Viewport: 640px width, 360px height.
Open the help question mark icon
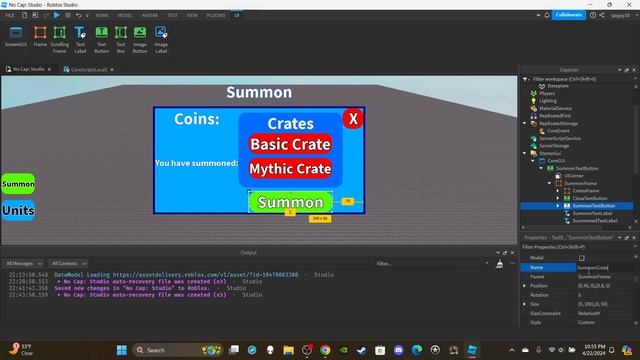click(593, 15)
